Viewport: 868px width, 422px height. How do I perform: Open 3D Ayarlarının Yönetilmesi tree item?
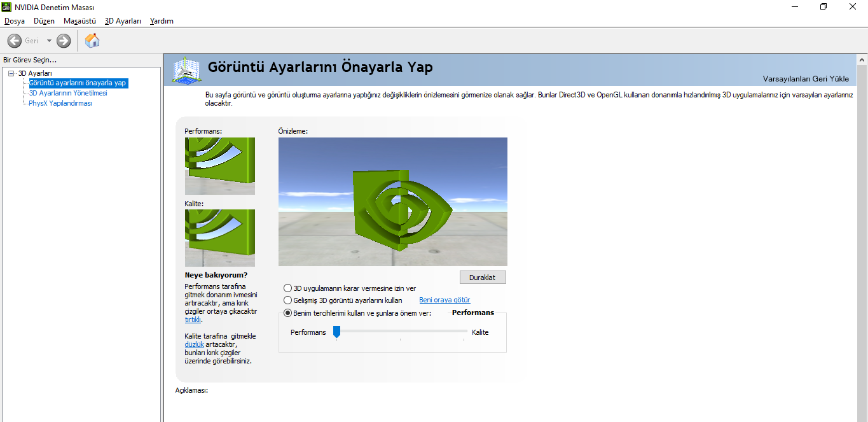(68, 93)
